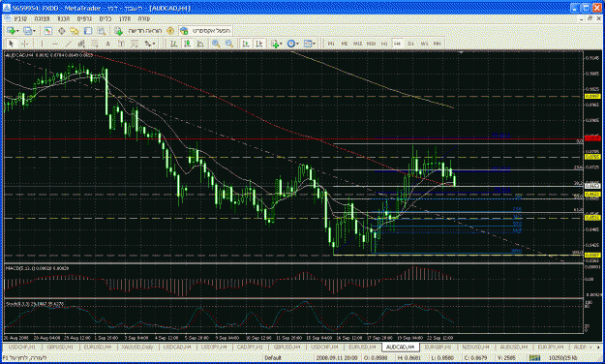Screen dimensions: 605x364
Task: Select the text 'A' drawing tool
Action: pyautogui.click(x=107, y=44)
